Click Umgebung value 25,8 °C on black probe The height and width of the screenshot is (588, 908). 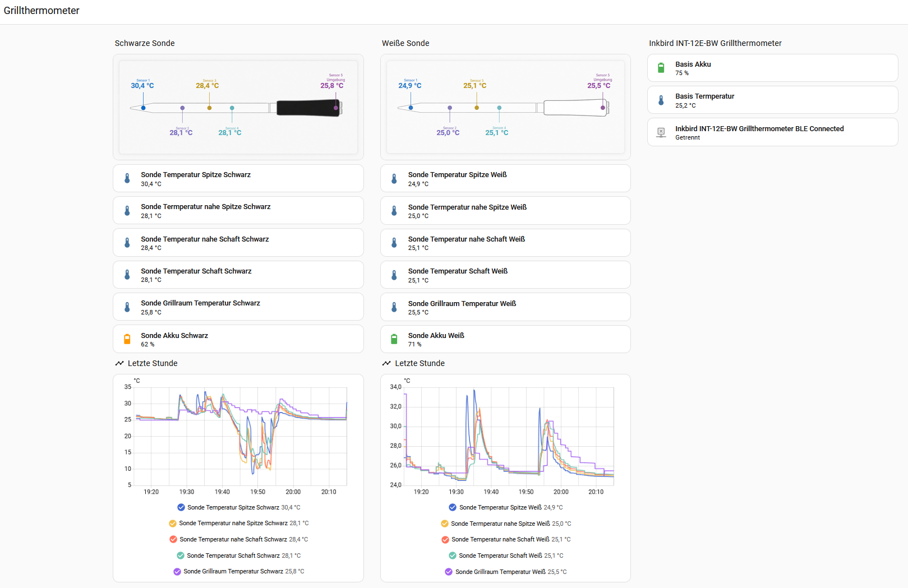tap(332, 86)
